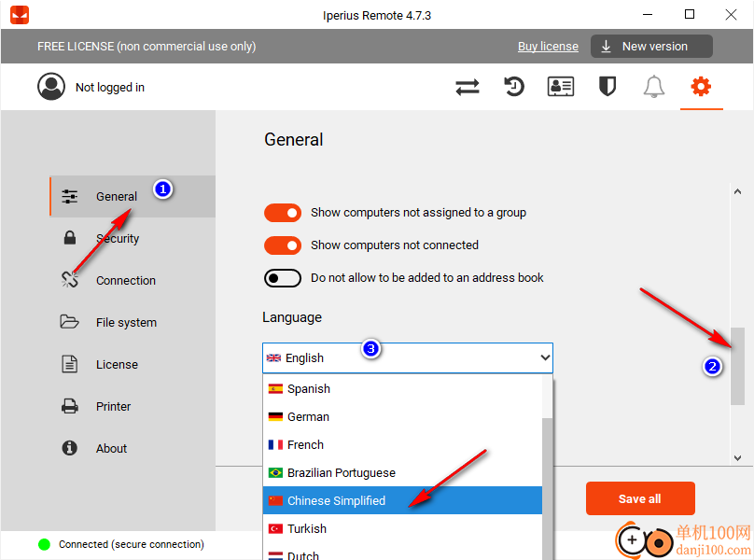Click the settings panel scroll down arrow

click(737, 458)
